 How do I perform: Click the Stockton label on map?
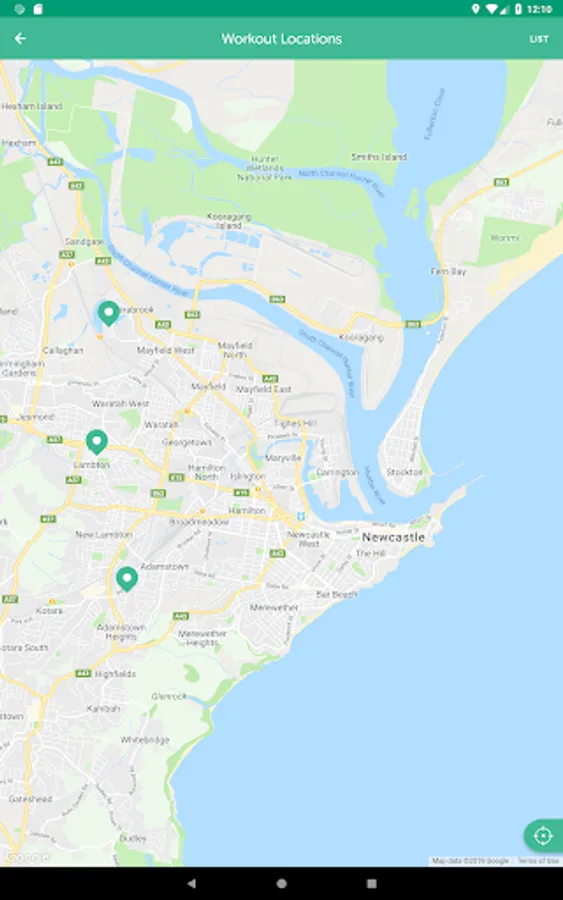[x=405, y=472]
